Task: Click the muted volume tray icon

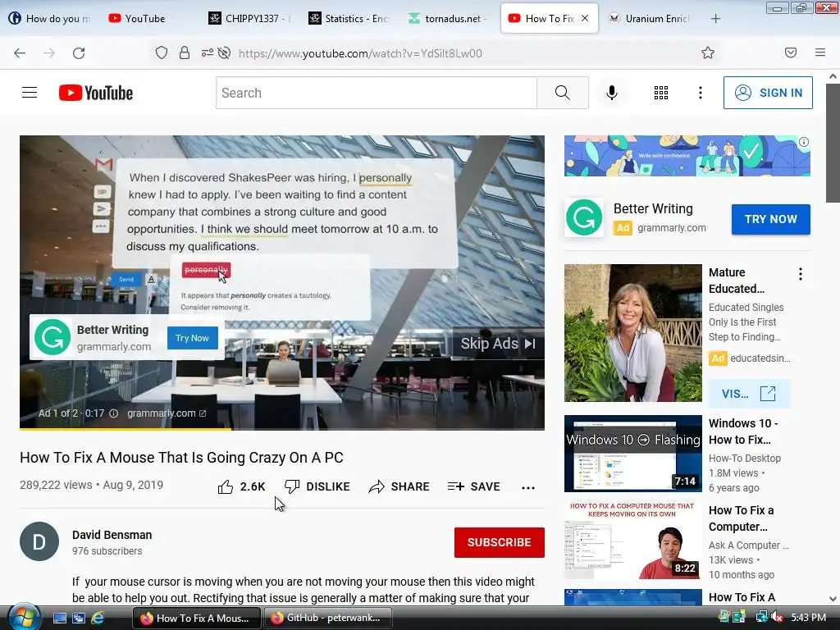Action: pos(776,618)
